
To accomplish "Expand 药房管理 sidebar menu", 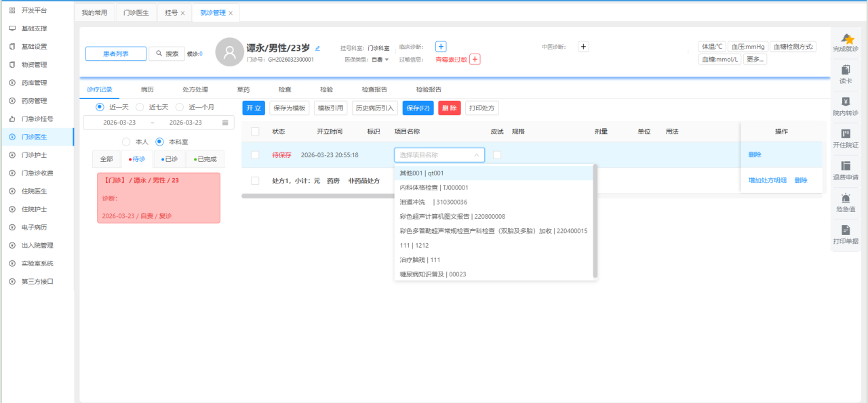I will coord(34,101).
